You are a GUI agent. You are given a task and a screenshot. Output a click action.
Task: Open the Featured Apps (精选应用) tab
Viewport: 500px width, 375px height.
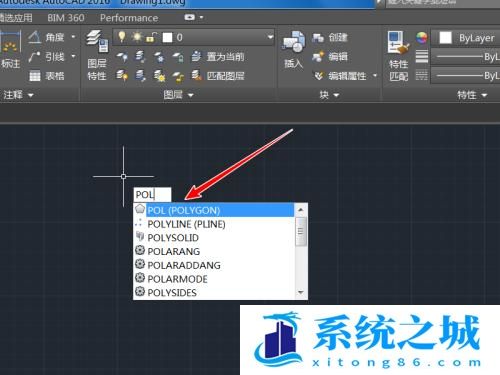tap(16, 18)
